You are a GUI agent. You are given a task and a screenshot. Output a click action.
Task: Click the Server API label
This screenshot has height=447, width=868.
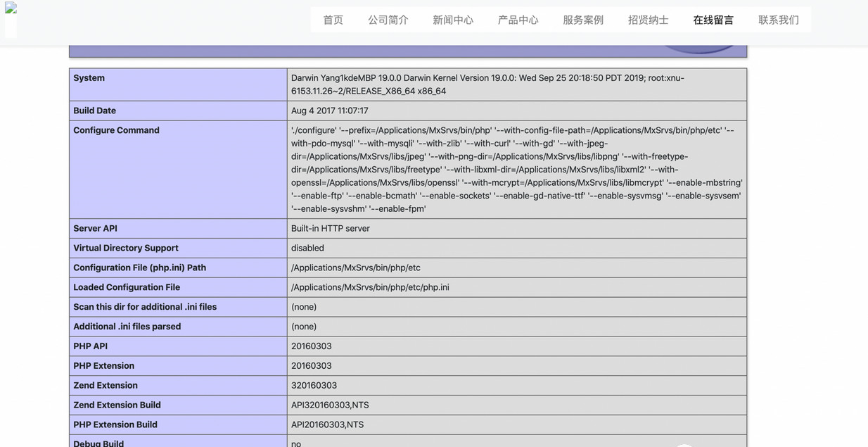96,229
